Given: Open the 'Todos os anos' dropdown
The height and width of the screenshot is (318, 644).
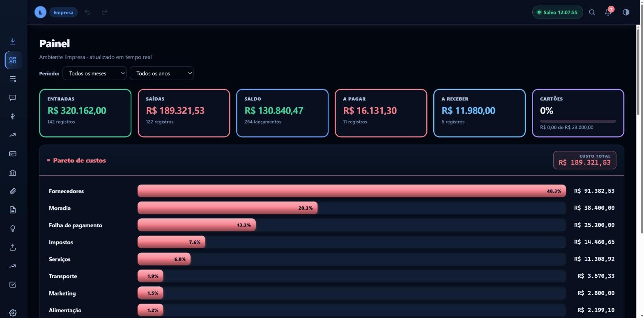Looking at the screenshot, I should coord(162,73).
